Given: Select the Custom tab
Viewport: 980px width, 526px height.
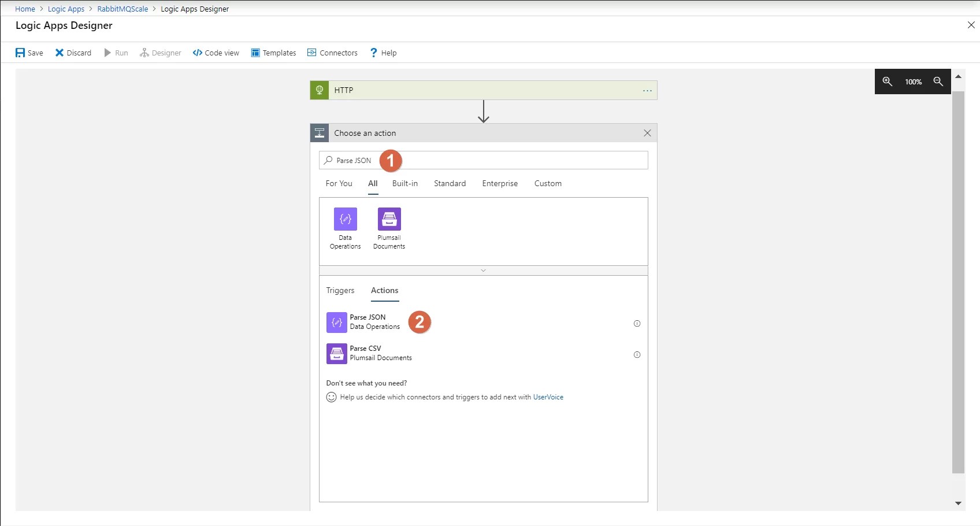Looking at the screenshot, I should tap(548, 183).
